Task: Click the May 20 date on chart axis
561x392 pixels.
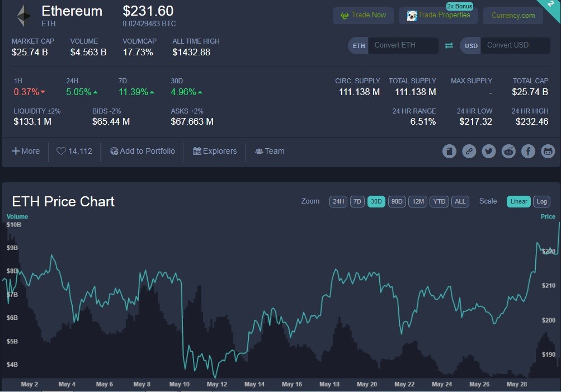Action: point(367,384)
